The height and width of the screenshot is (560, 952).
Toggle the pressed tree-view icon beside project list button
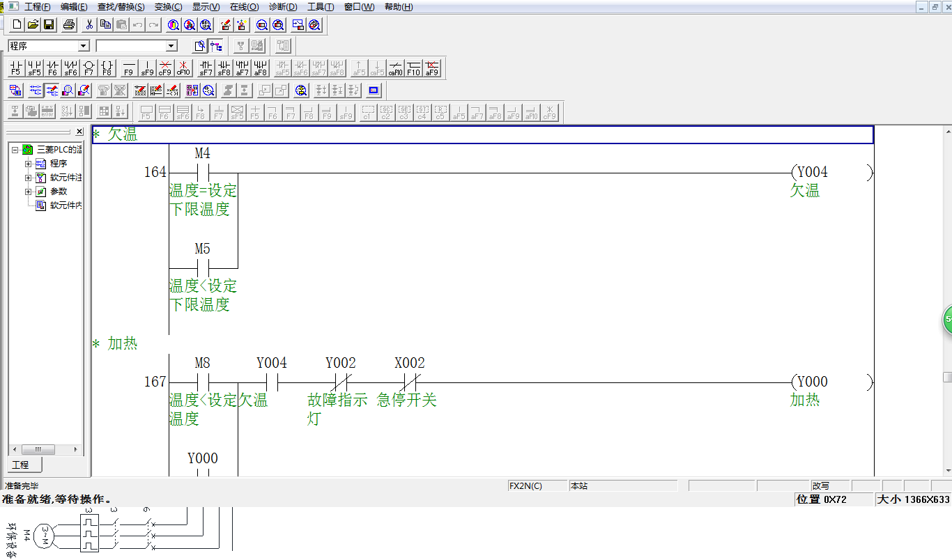215,46
